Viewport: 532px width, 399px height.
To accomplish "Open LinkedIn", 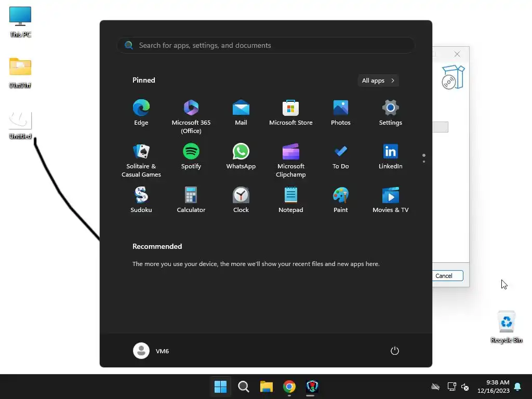I will (x=391, y=156).
